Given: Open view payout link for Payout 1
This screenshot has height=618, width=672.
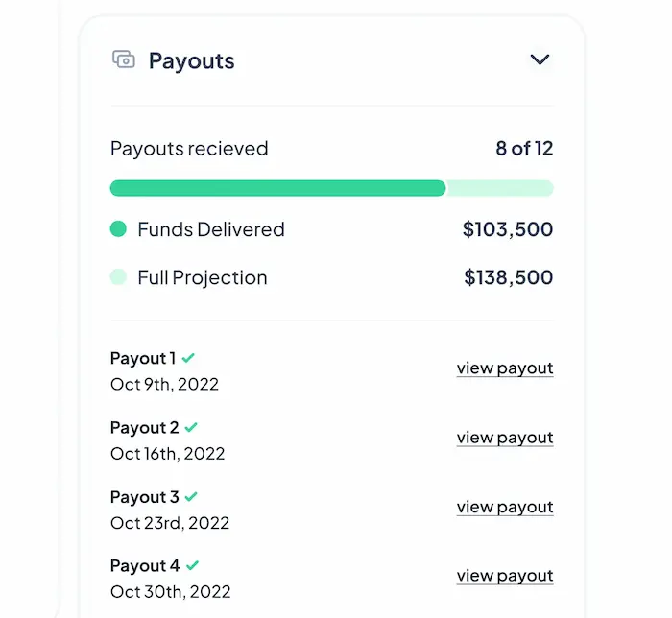Looking at the screenshot, I should (x=505, y=368).
